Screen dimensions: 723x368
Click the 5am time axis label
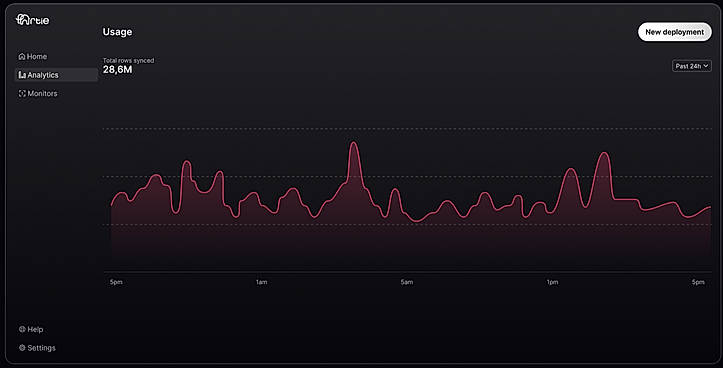pyautogui.click(x=407, y=282)
